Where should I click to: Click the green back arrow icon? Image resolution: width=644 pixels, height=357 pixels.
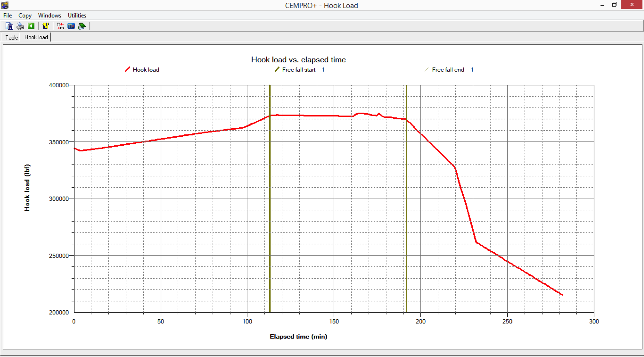tap(31, 26)
